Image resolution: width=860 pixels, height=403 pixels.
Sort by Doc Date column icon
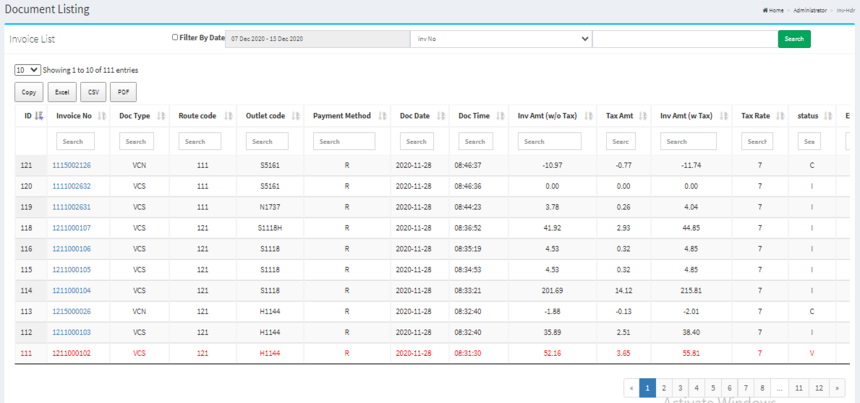(441, 116)
